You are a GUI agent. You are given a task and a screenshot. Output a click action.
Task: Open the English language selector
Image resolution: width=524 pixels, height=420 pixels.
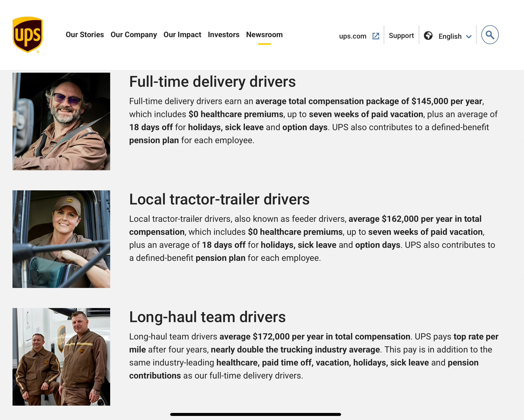coord(450,36)
